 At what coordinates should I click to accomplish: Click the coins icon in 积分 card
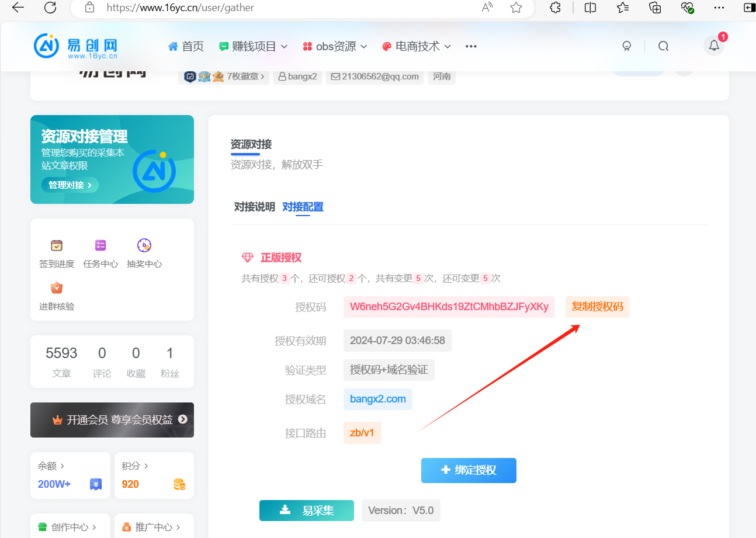[179, 484]
